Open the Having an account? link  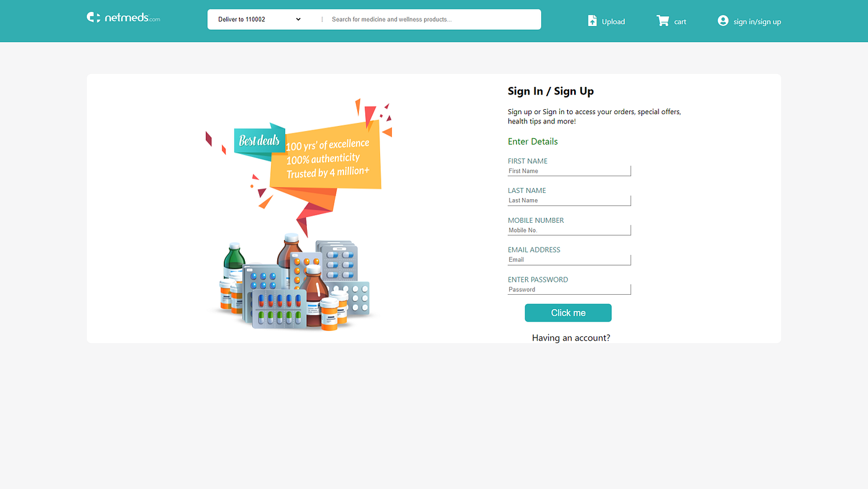click(x=571, y=338)
